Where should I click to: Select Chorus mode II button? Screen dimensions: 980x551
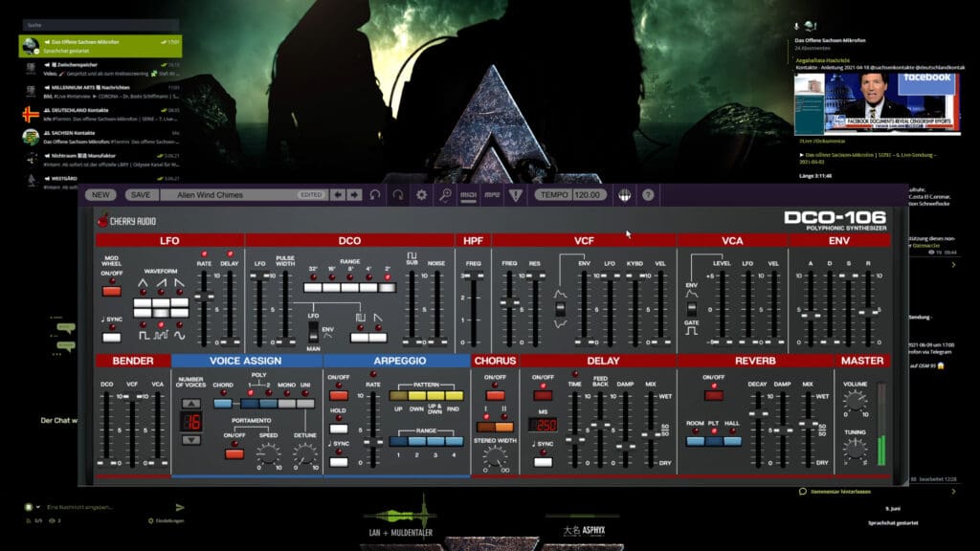pyautogui.click(x=503, y=428)
